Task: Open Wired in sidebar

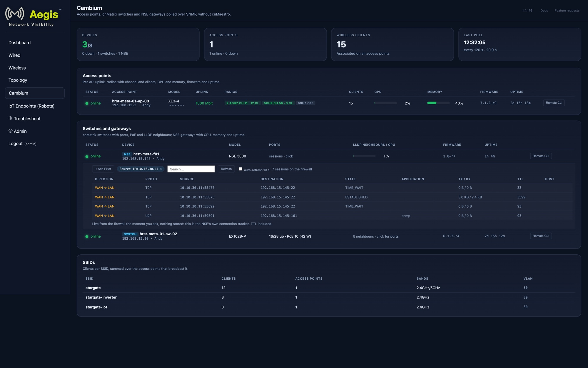Action: [x=14, y=55]
